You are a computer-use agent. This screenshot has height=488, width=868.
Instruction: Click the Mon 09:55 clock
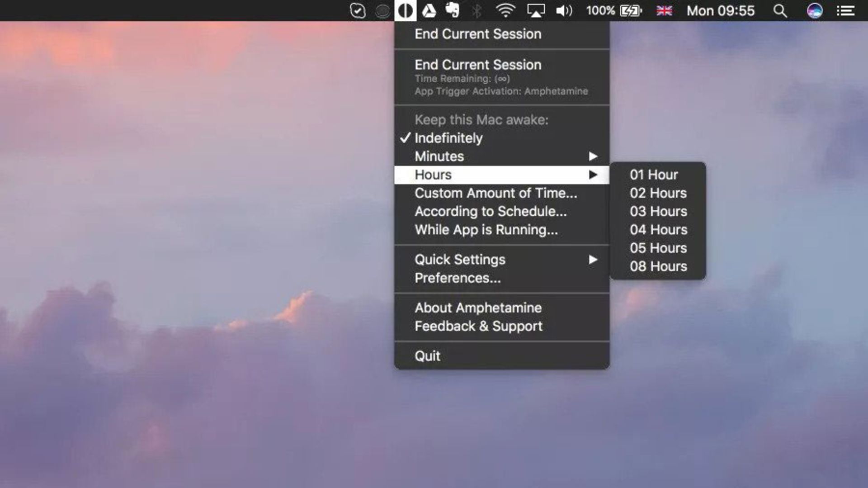721,10
